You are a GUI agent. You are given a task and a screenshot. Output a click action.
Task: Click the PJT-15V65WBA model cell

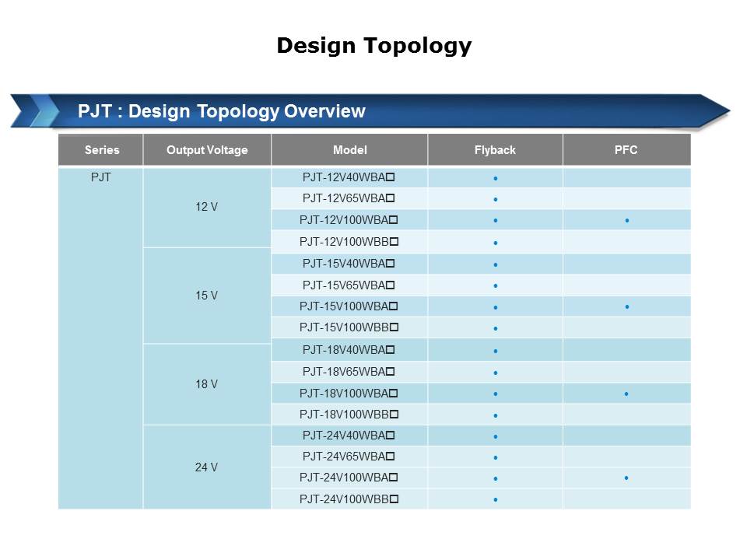coord(349,285)
